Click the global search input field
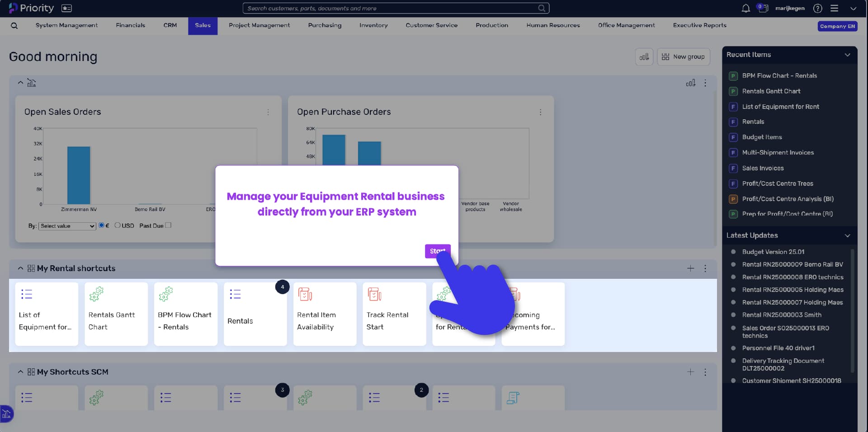 click(396, 8)
